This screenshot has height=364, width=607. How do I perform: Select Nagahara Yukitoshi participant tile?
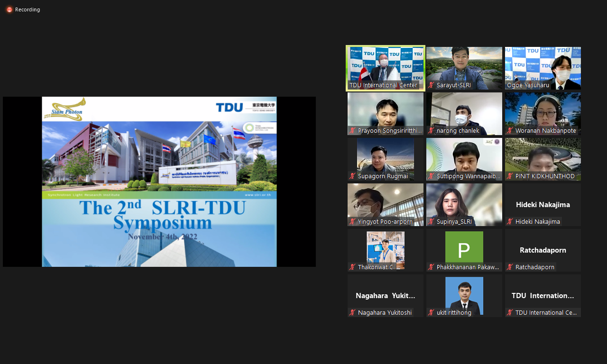click(x=386, y=296)
